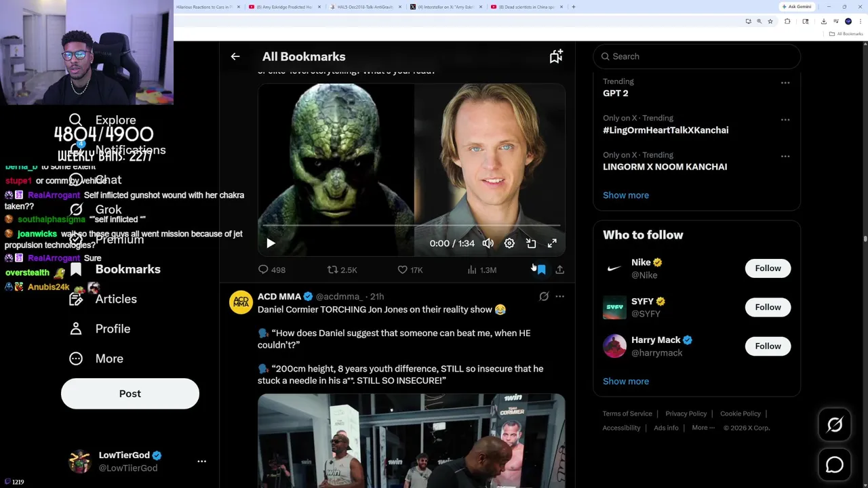Repost the post with 2.5K reposts
The height and width of the screenshot is (488, 868).
[x=342, y=270]
